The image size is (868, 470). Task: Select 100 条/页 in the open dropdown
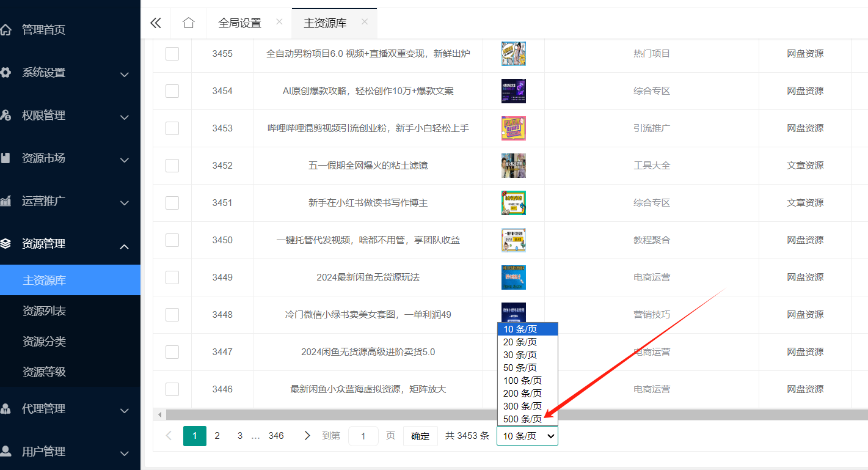(522, 380)
